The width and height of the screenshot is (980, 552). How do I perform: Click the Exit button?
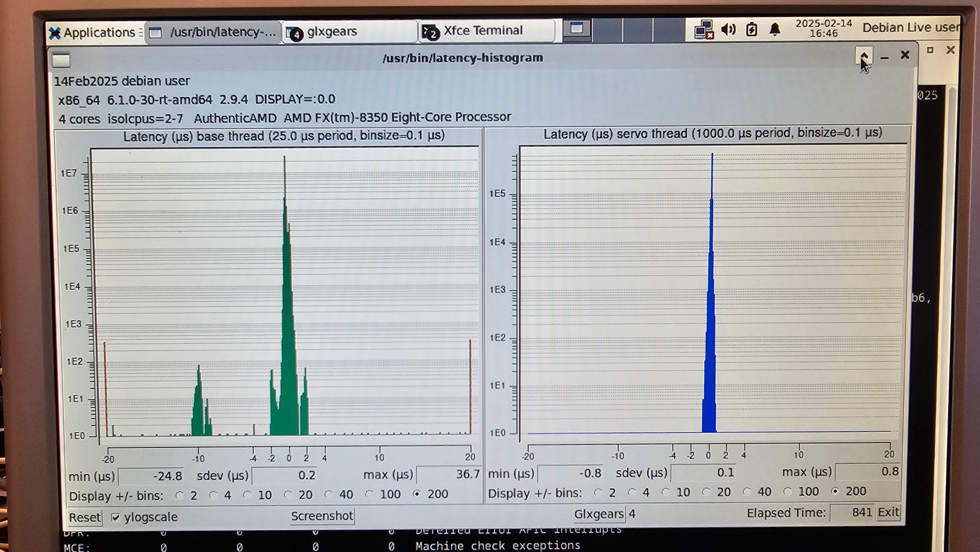[x=888, y=512]
